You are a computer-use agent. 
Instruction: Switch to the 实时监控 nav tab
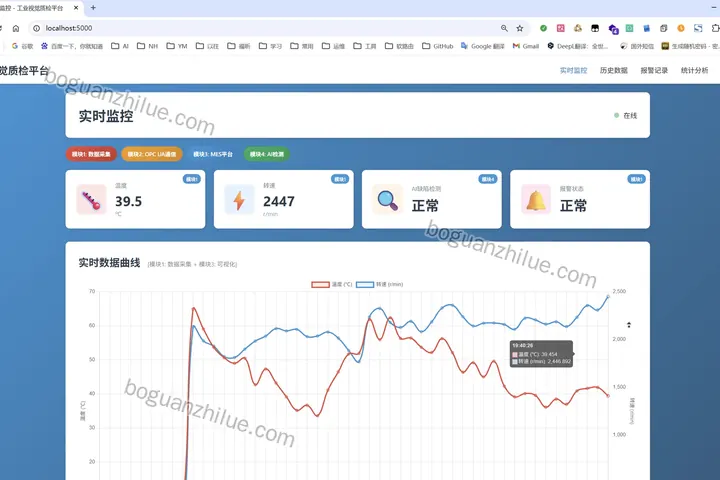[x=574, y=70]
